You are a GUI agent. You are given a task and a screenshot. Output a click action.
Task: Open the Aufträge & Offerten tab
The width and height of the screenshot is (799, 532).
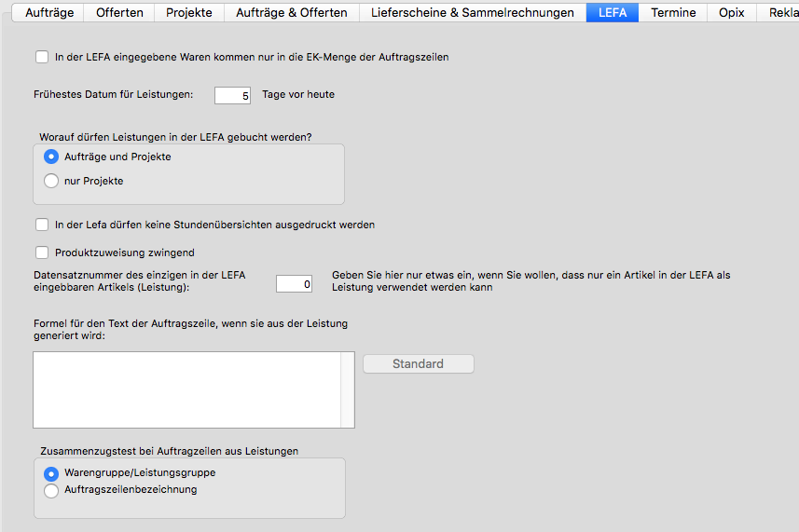[292, 12]
